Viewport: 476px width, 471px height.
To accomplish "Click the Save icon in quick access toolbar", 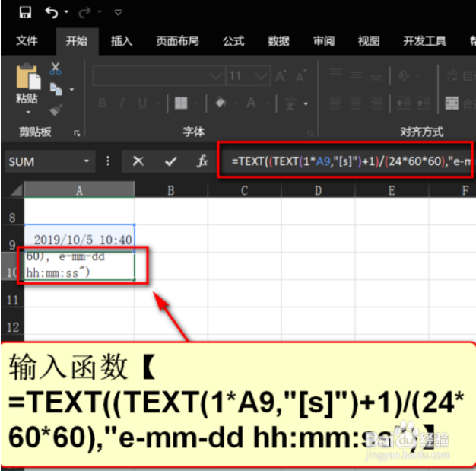I will (x=25, y=12).
